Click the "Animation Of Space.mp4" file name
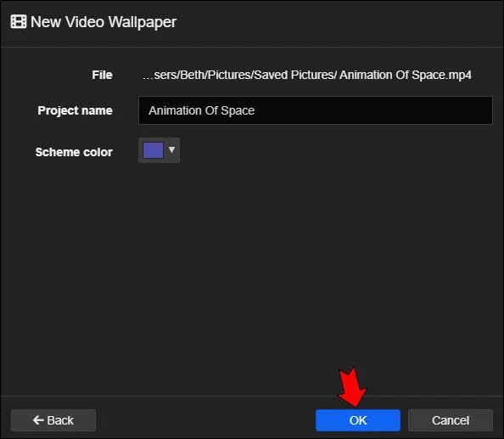Screen dimensions: 504x439 [x=406, y=75]
